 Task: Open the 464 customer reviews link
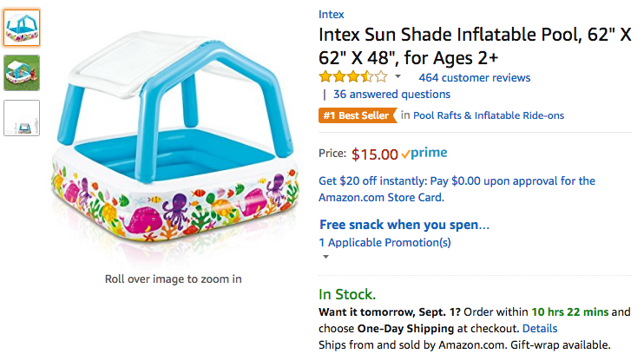[474, 77]
